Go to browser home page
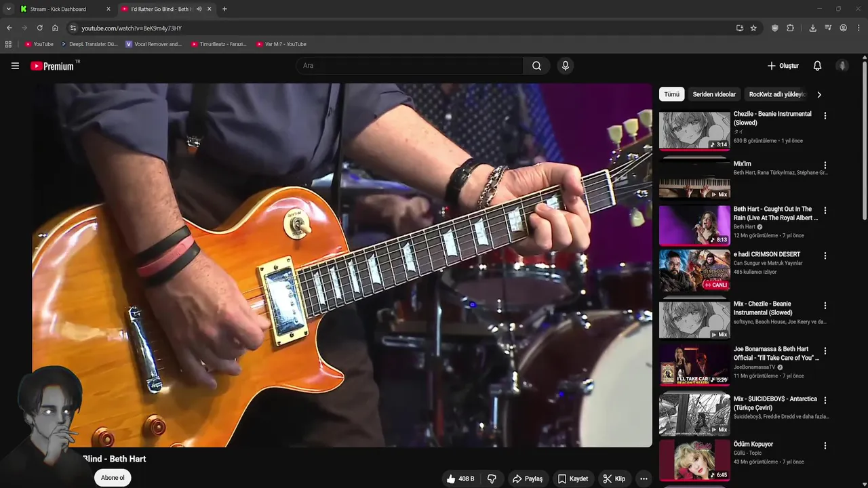 coord(55,28)
